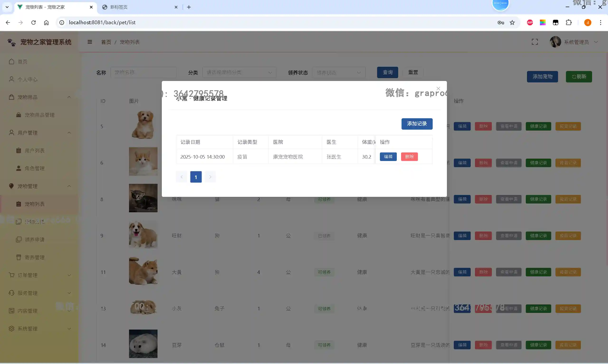Open the pet category dropdown

click(239, 72)
